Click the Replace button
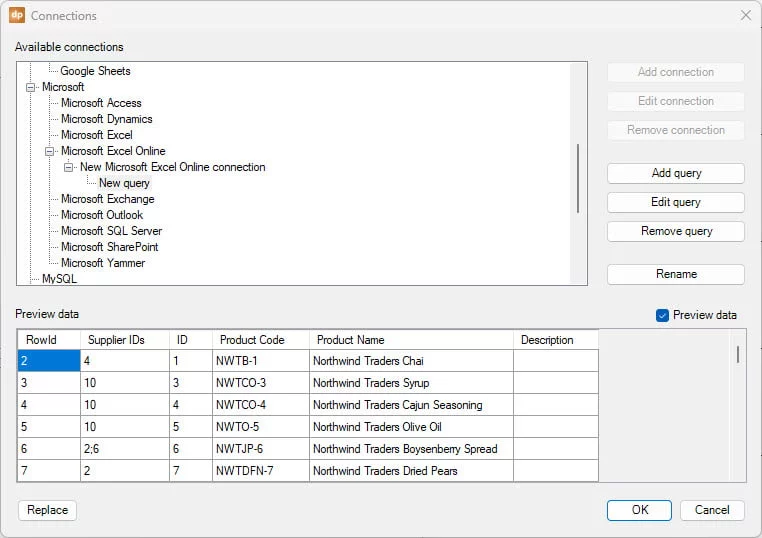 click(48, 510)
